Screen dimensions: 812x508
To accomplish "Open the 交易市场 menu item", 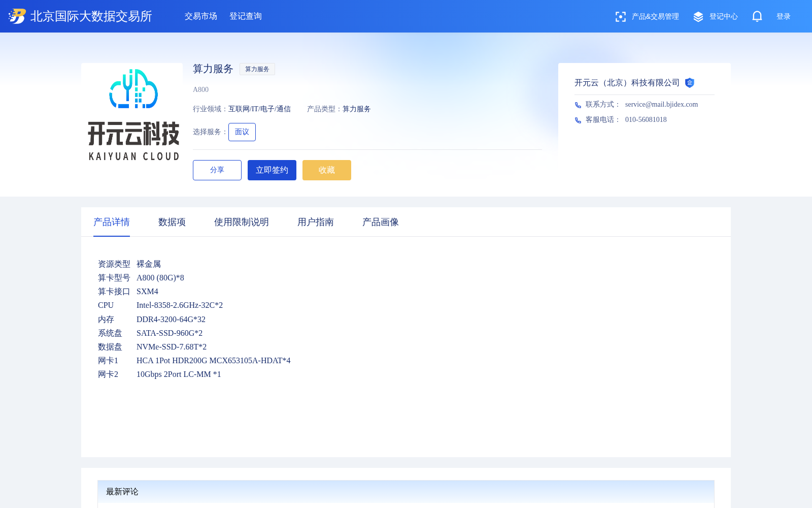I will tap(201, 16).
